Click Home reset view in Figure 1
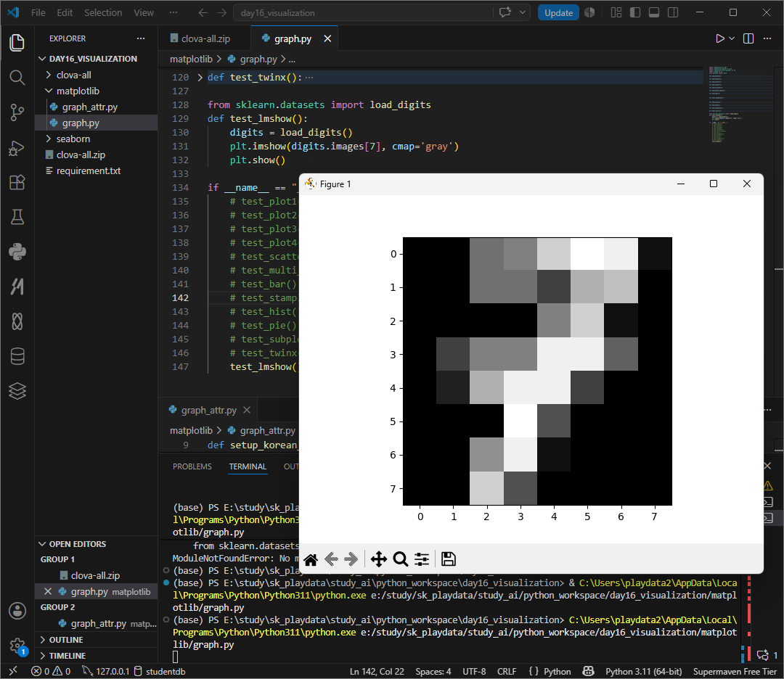Screen dimensions: 784x679 coord(311,559)
